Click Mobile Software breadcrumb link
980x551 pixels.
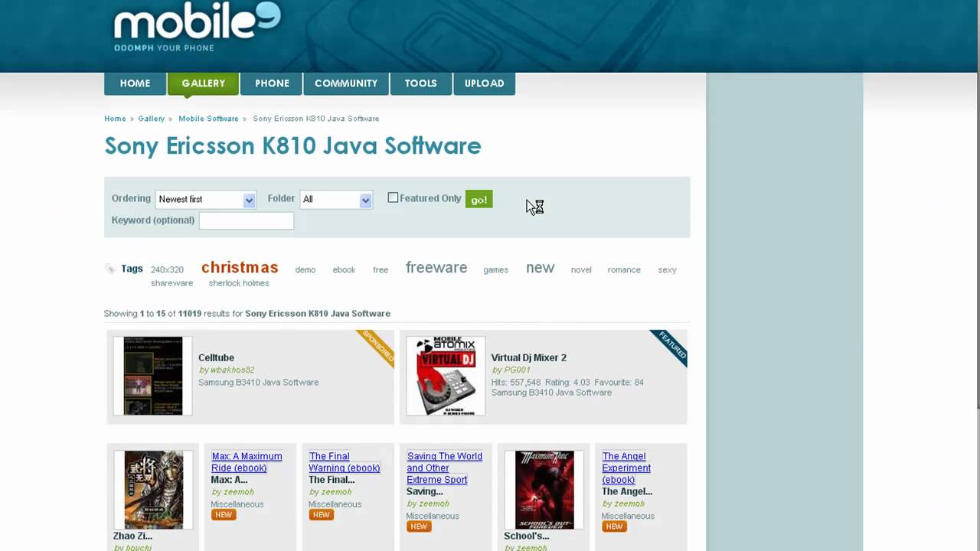pyautogui.click(x=208, y=119)
